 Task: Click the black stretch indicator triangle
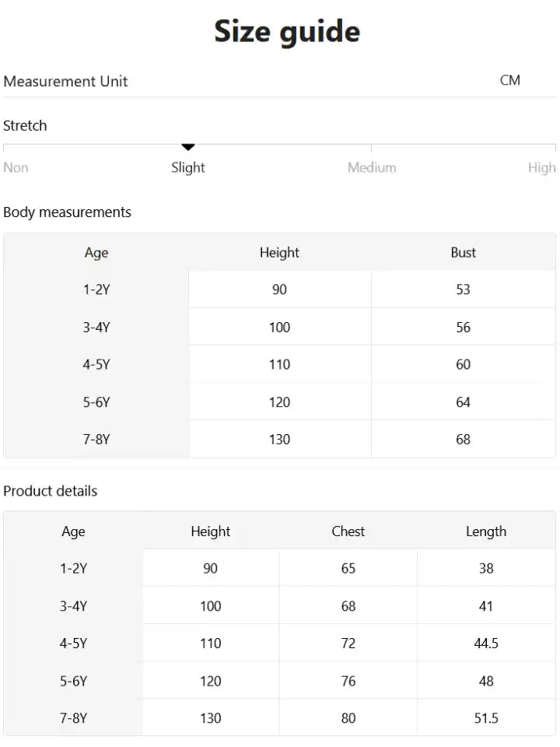[188, 147]
